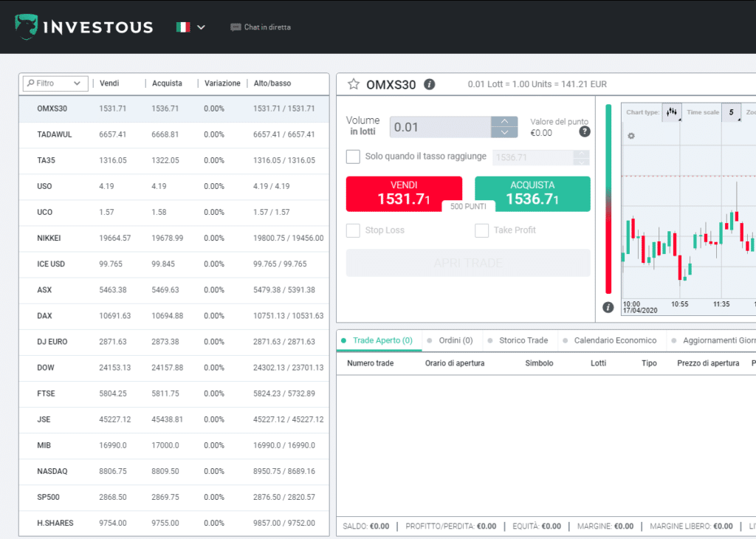This screenshot has height=539, width=756.
Task: Sort by Variazione column header
Action: [x=222, y=83]
